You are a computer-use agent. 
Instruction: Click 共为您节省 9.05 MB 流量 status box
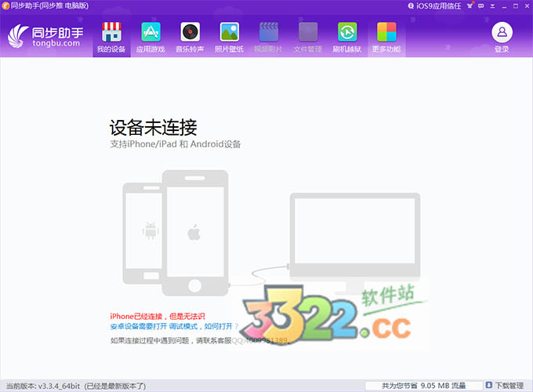click(x=424, y=386)
